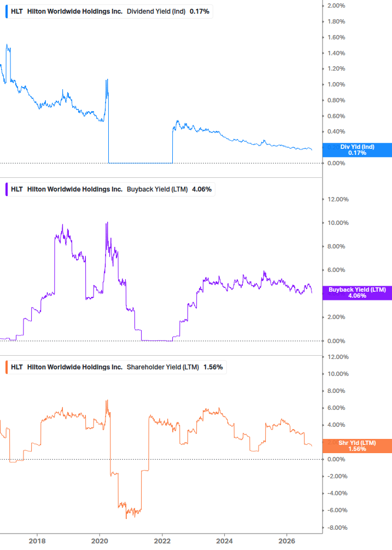Click the 0.60% label on dividend axis
Screen dimensions: 392x550
[336, 116]
